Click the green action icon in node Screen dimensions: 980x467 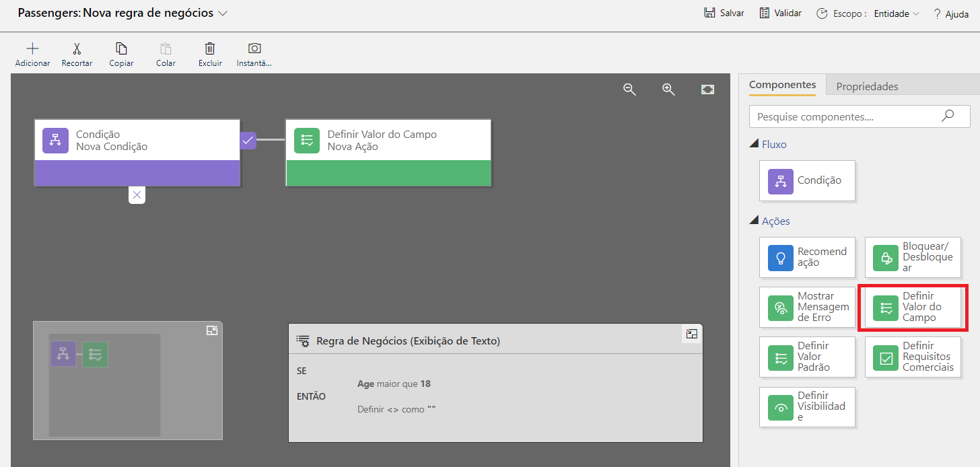pos(307,140)
